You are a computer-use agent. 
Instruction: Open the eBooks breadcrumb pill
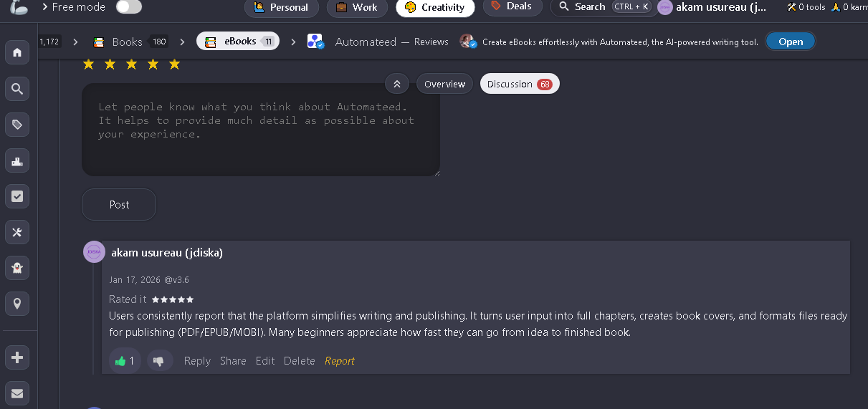pyautogui.click(x=238, y=42)
